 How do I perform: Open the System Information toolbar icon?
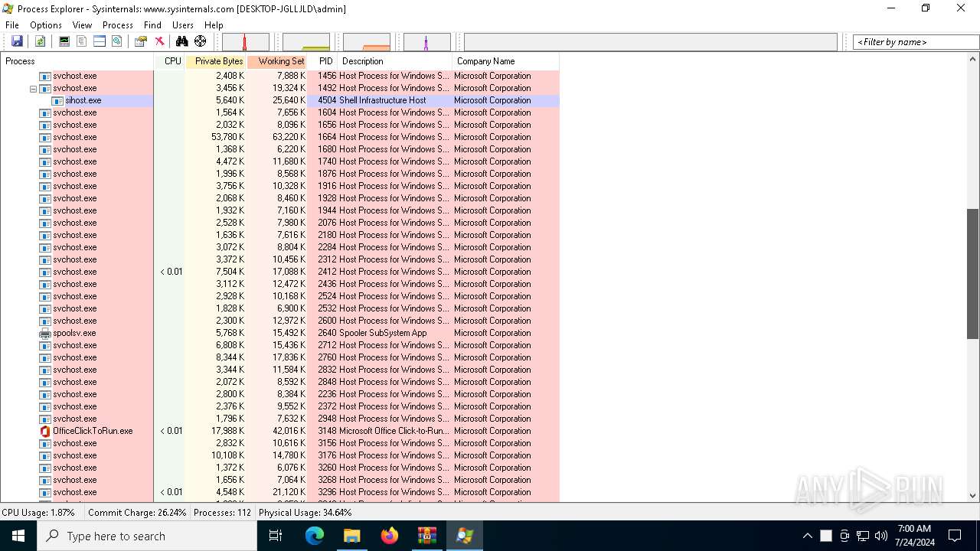coord(64,41)
